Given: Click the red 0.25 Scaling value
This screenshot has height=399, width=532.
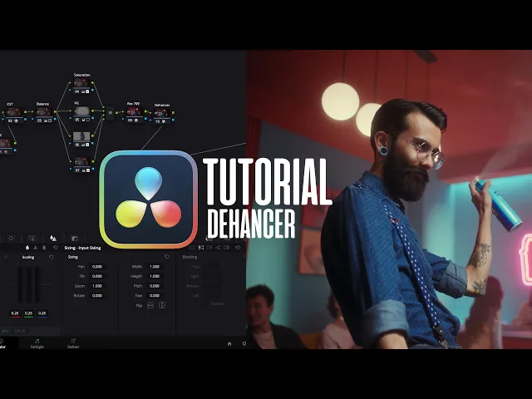Looking at the screenshot, I should (15, 313).
